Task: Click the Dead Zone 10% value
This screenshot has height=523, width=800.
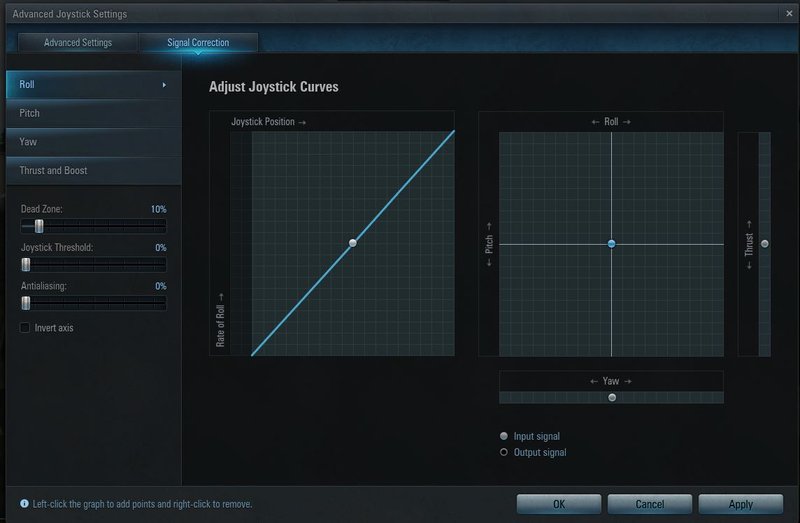Action: (x=159, y=209)
